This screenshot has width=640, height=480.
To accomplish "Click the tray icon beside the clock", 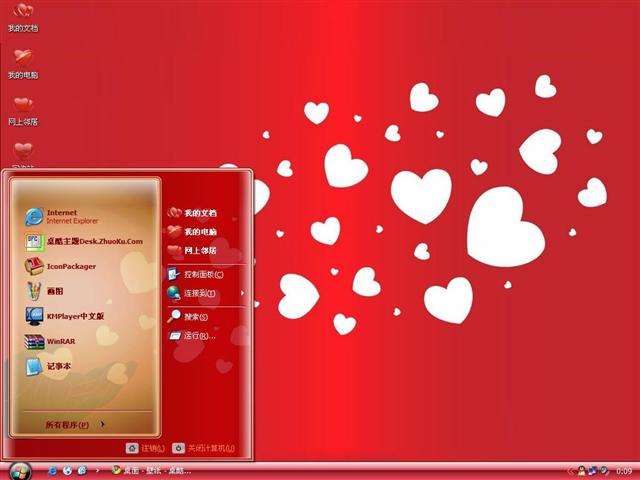I will pos(604,471).
